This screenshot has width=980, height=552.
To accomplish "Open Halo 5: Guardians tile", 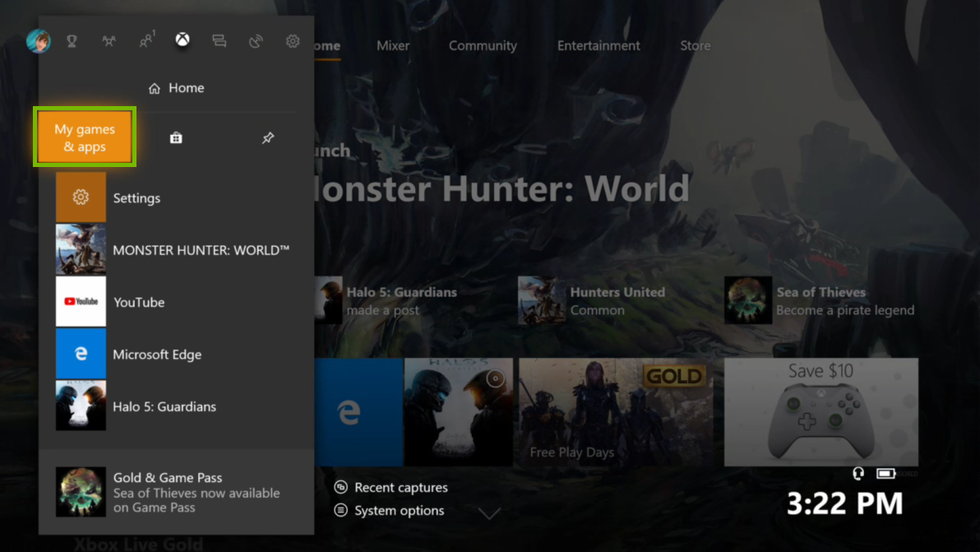I will (x=177, y=406).
